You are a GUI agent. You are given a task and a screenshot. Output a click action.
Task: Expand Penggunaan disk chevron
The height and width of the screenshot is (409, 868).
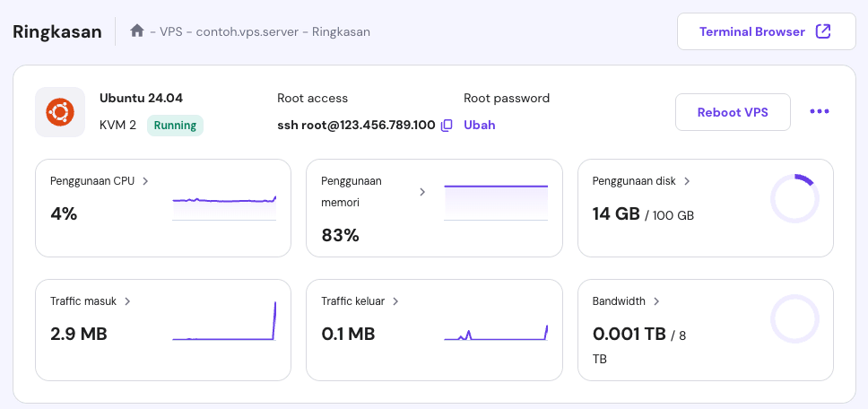coord(687,181)
